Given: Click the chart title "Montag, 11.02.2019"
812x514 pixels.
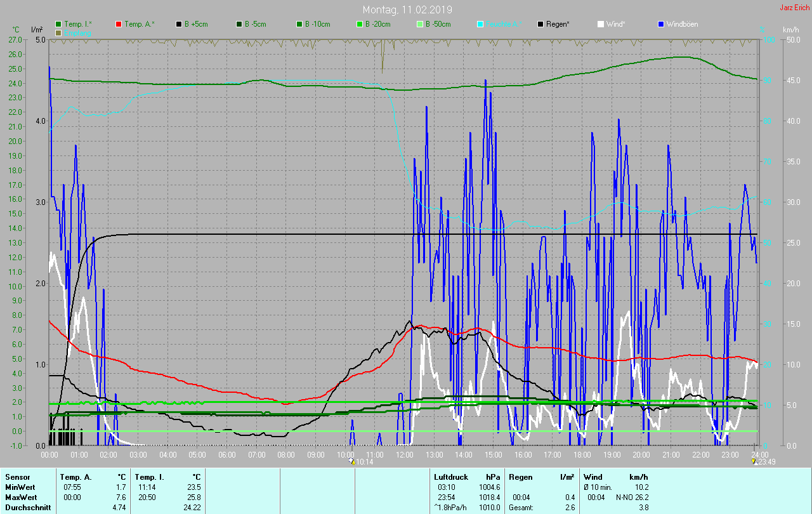Looking at the screenshot, I should click(408, 10).
